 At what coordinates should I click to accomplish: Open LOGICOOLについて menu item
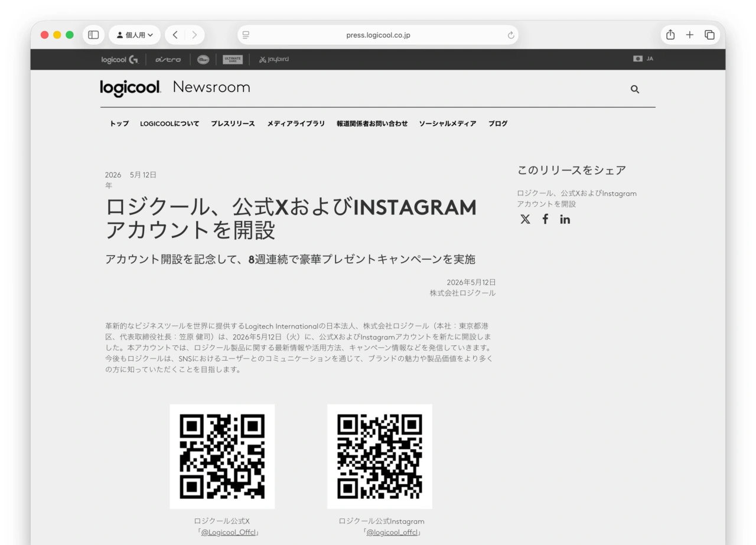point(170,123)
